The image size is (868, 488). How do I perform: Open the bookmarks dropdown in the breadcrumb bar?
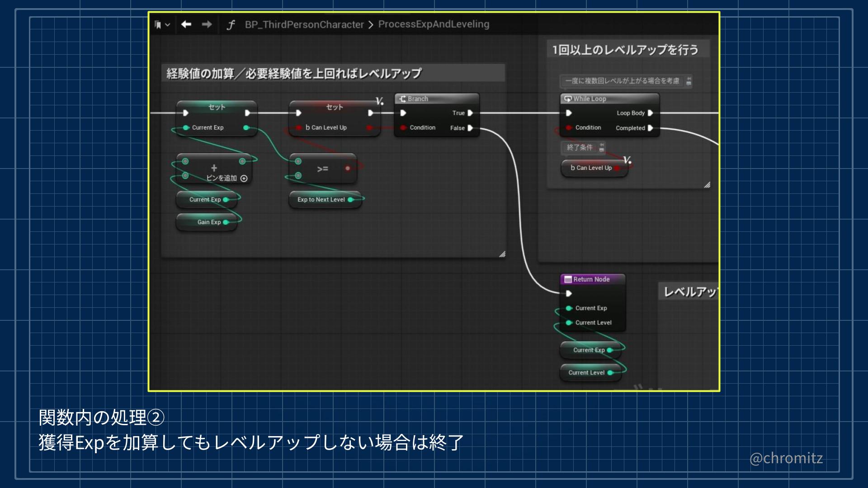162,24
